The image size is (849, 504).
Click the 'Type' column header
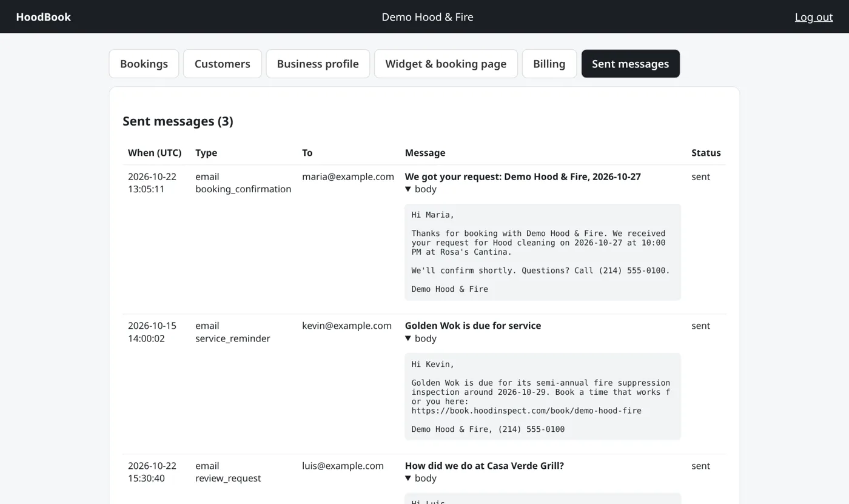click(206, 153)
